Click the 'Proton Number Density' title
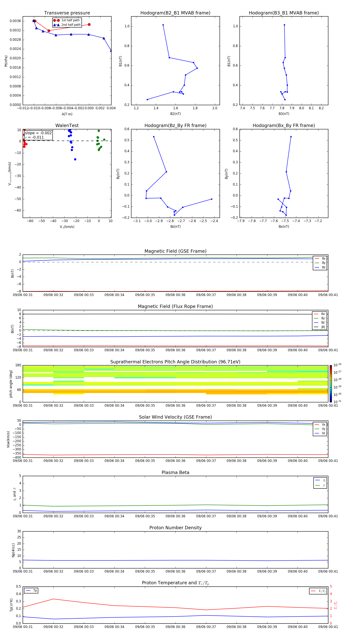 click(x=175, y=528)
